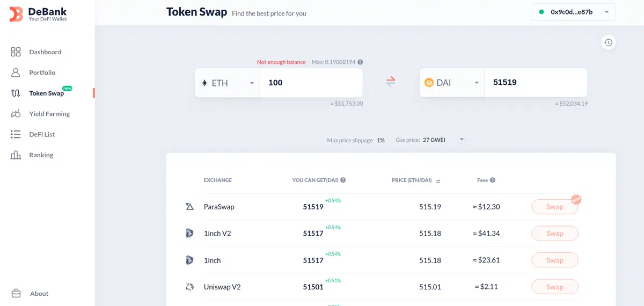
Task: Expand wallet address 0x9c0d...e87b dropdown
Action: 573,12
